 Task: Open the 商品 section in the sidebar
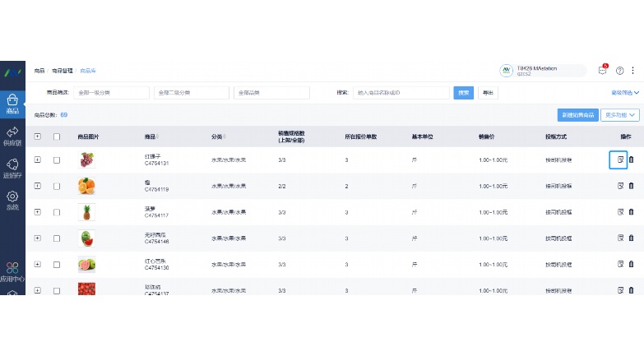click(12, 104)
